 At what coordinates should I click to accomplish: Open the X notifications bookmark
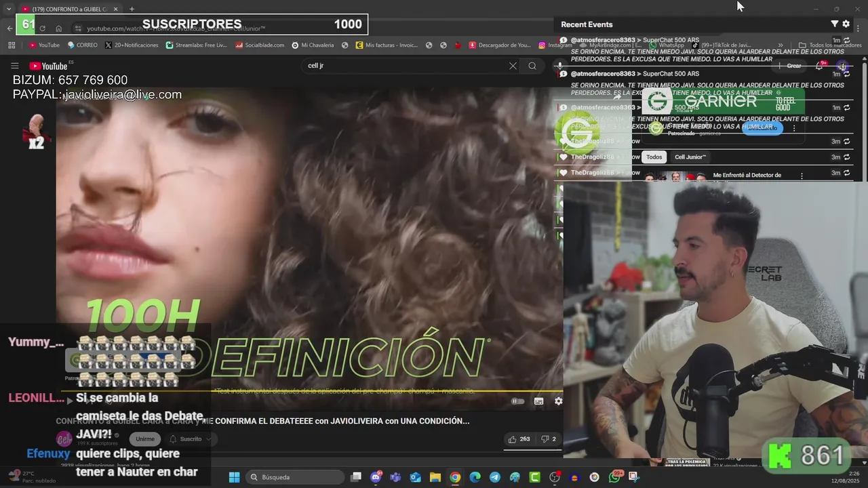tap(132, 45)
